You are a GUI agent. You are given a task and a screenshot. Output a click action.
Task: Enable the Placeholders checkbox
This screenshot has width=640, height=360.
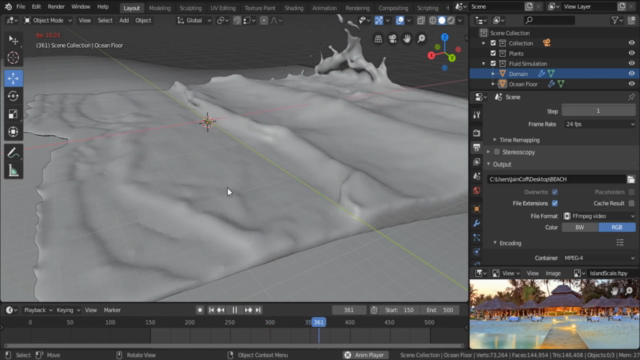pyautogui.click(x=631, y=192)
